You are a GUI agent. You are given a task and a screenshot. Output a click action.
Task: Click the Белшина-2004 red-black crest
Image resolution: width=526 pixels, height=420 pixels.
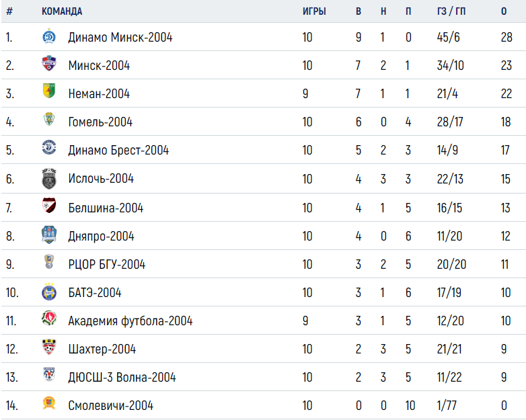(49, 205)
